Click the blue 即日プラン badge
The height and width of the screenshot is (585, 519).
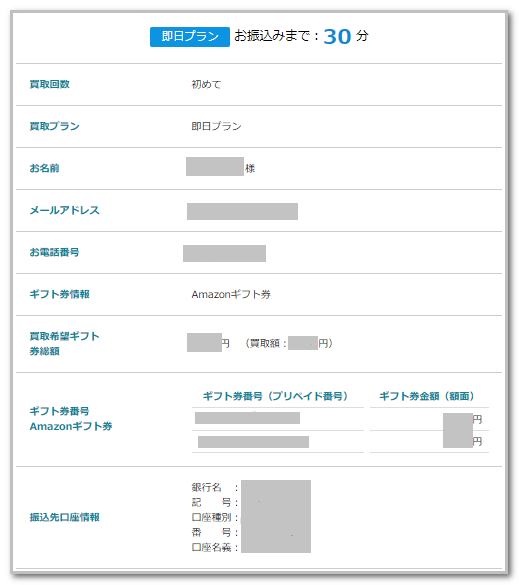coord(190,37)
